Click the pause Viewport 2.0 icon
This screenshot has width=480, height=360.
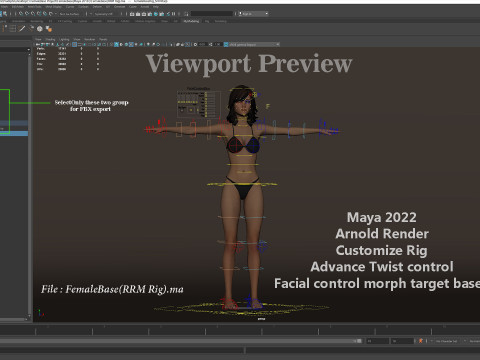click(x=173, y=14)
